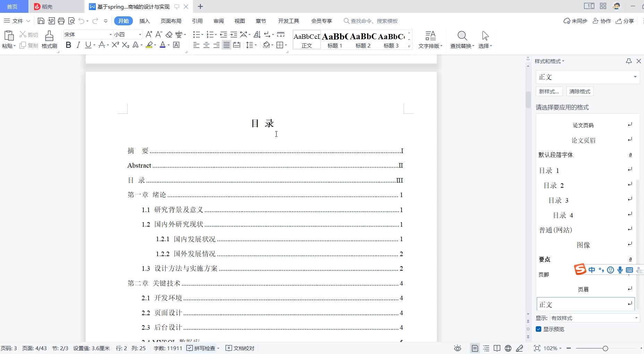Image resolution: width=644 pixels, height=354 pixels.
Task: Open the 插入 ribbon tab
Action: 144,21
